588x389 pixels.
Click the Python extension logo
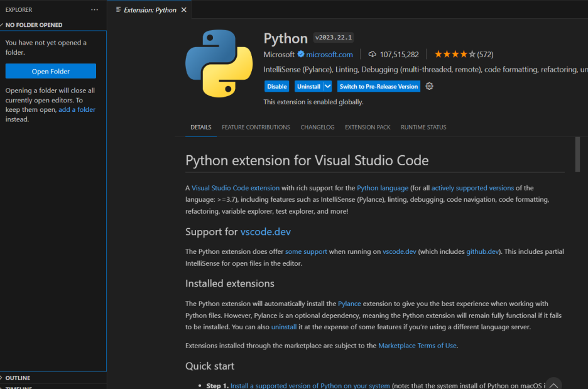[x=219, y=63]
